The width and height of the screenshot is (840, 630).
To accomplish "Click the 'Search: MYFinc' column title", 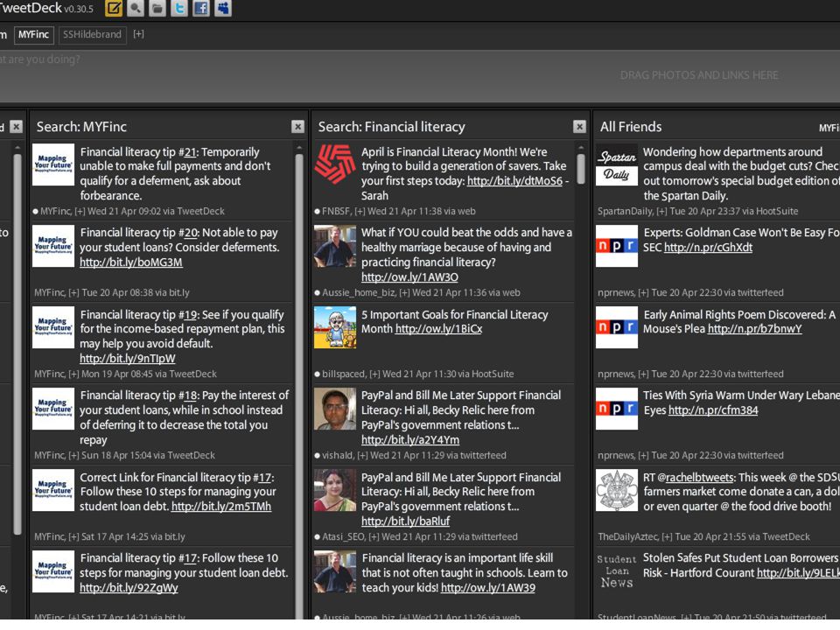I will [x=81, y=127].
